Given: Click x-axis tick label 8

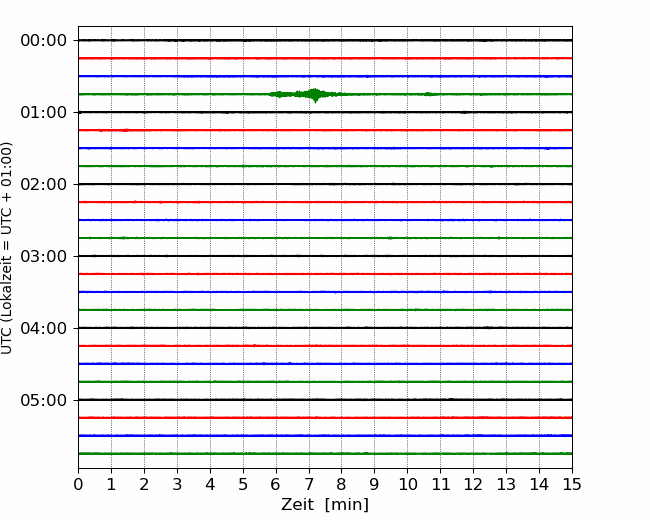Looking at the screenshot, I should pos(342,484).
